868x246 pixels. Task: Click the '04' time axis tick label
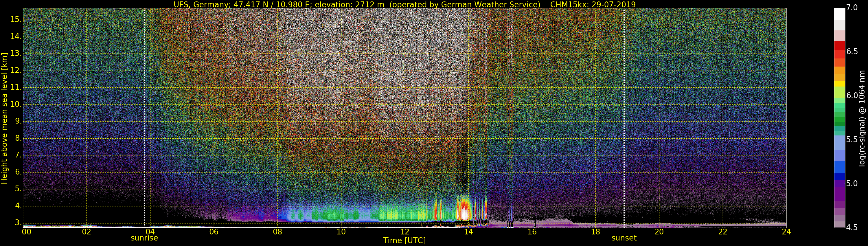(x=150, y=232)
